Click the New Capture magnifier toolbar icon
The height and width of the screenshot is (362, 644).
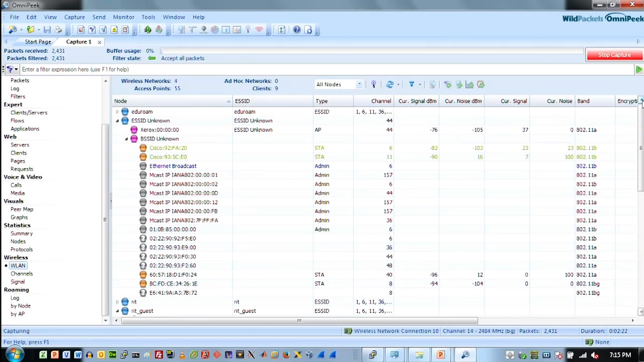[x=13, y=30]
